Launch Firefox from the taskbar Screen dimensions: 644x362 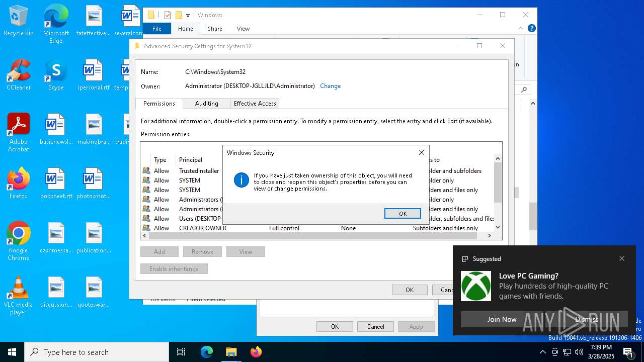(x=256, y=352)
